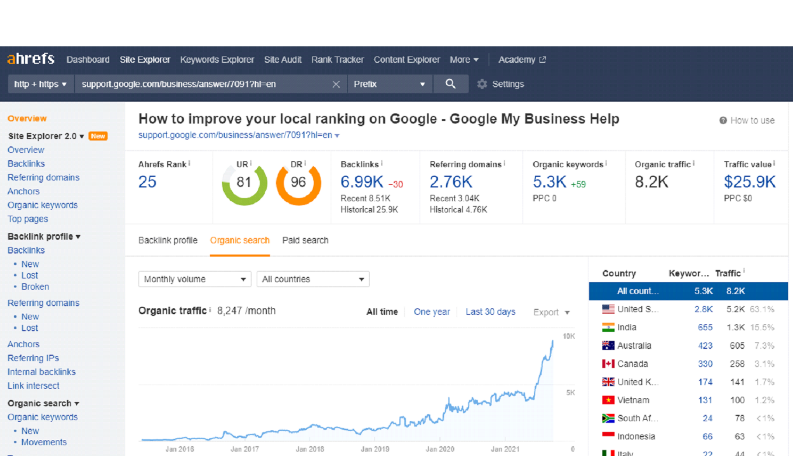Click info icon next to Ahrefs Rank
The image size is (793, 456).
point(189,163)
